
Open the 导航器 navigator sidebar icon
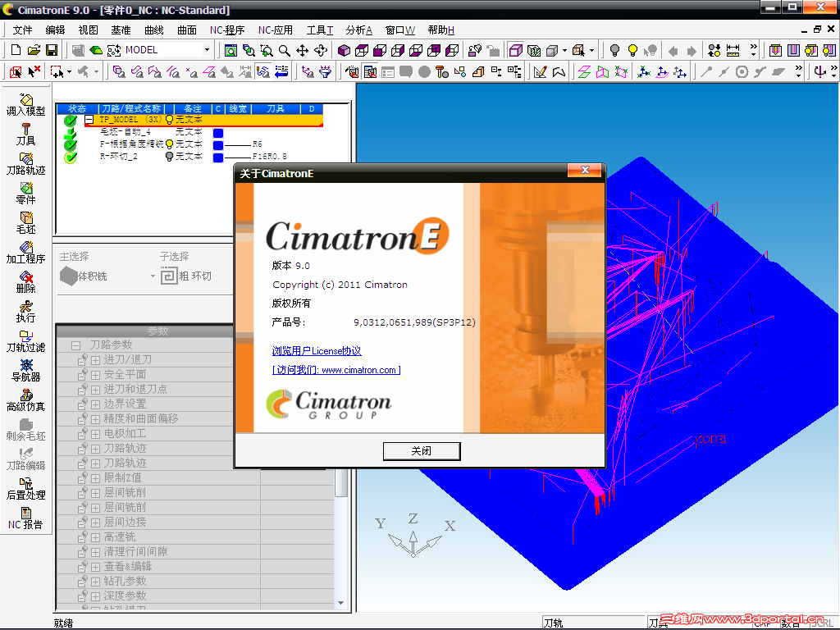(25, 371)
